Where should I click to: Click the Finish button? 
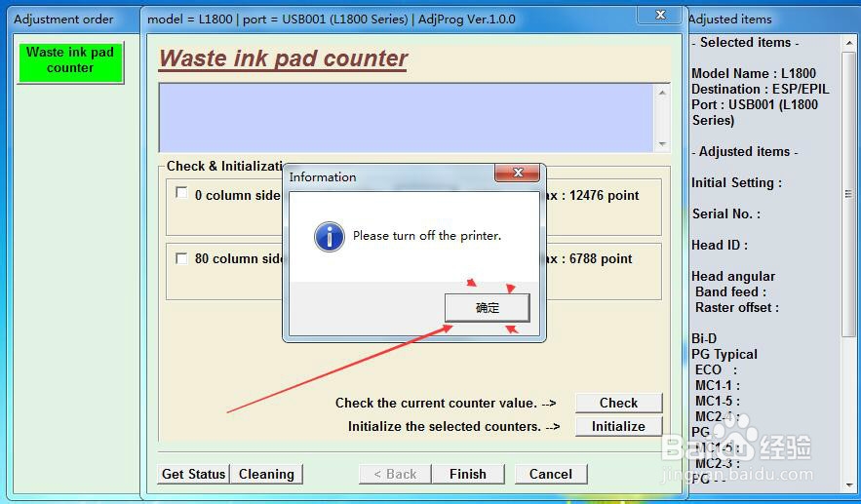tap(468, 474)
